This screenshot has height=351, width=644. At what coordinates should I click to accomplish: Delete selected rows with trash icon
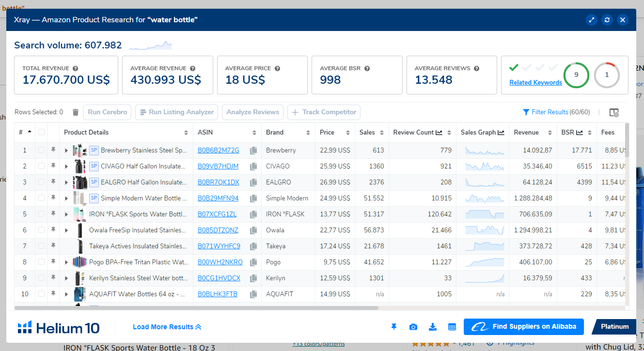point(75,112)
